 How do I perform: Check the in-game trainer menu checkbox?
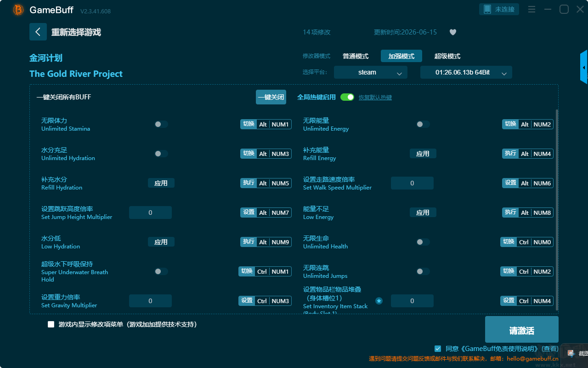click(x=51, y=324)
